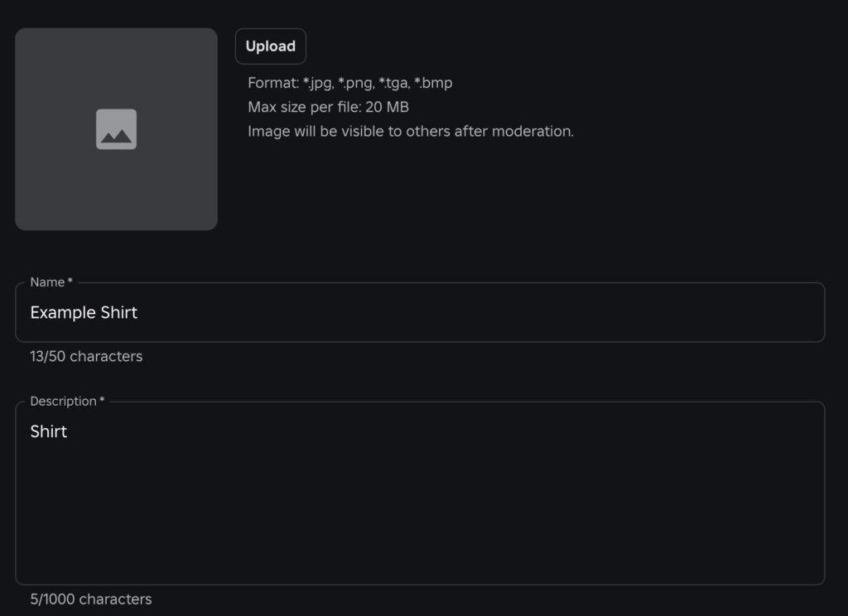848x616 pixels.
Task: Click the mountain image placeholder icon
Action: (x=116, y=129)
